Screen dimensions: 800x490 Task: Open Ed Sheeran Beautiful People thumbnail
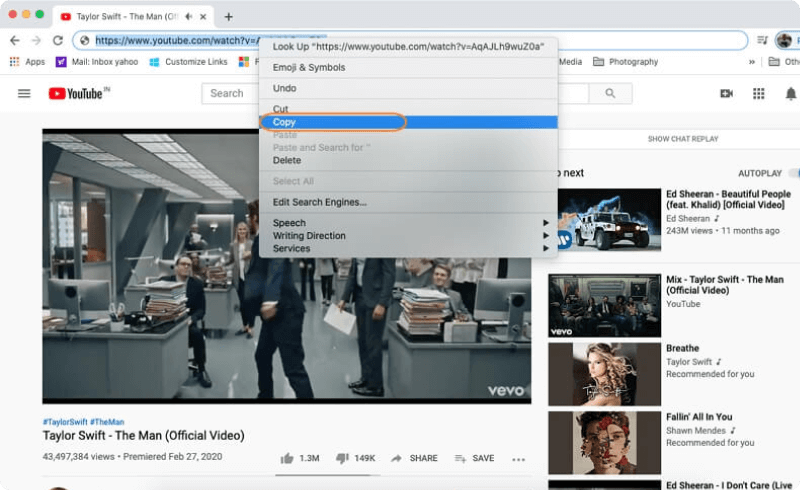point(604,222)
